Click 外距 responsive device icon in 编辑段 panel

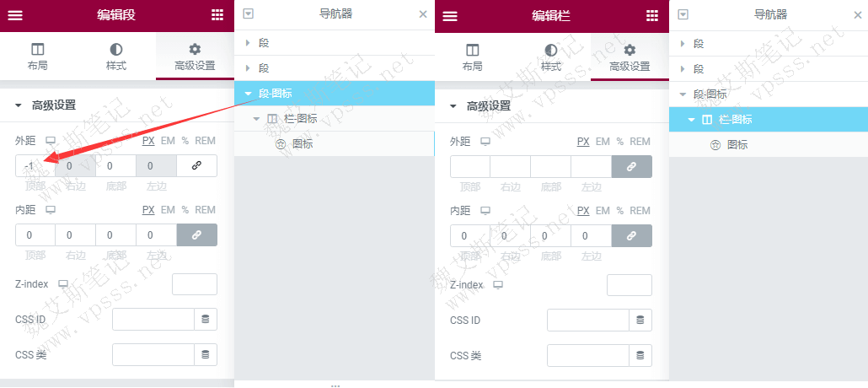[51, 141]
